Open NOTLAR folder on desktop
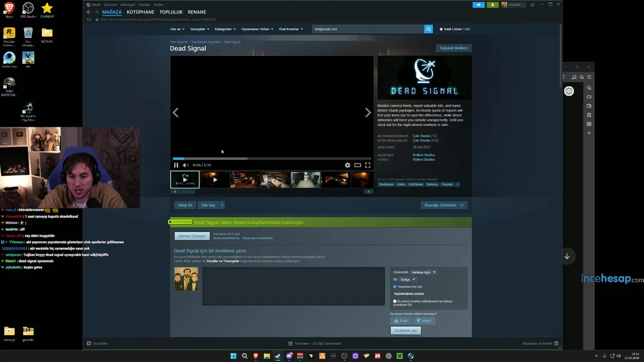This screenshot has width=644, height=362. tap(47, 35)
